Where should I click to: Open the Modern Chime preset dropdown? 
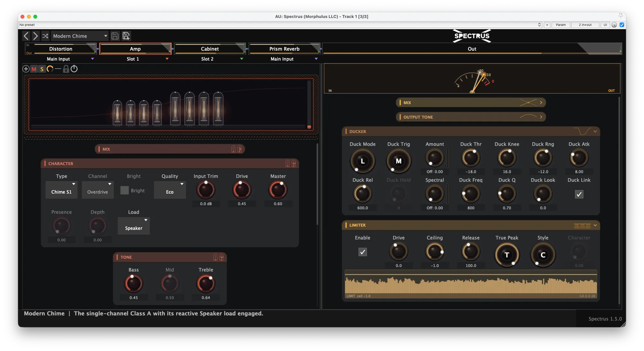(80, 36)
